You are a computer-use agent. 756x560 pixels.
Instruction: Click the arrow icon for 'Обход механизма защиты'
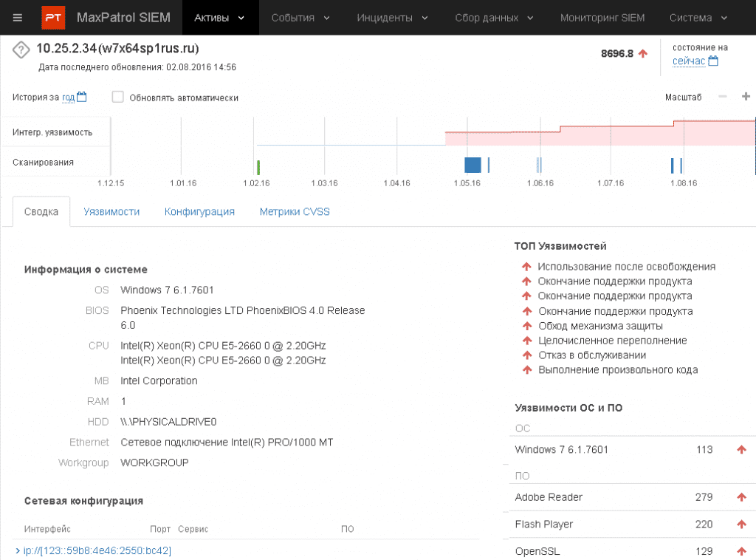[527, 326]
